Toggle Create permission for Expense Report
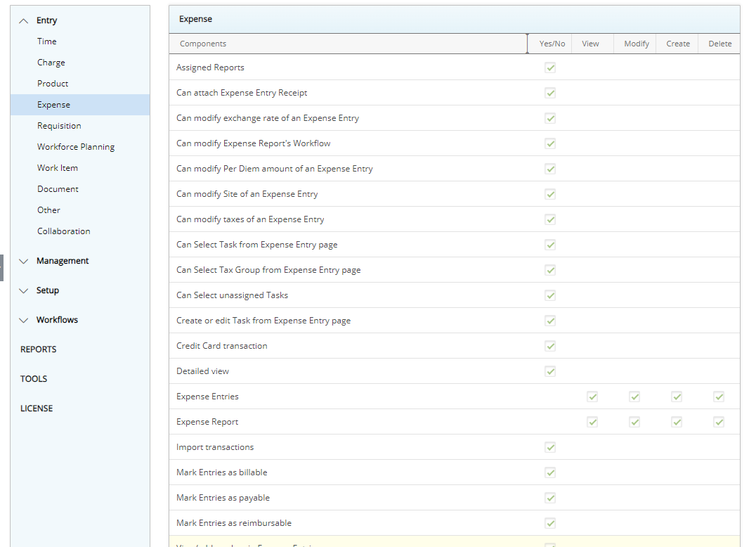The height and width of the screenshot is (547, 756). (x=677, y=422)
